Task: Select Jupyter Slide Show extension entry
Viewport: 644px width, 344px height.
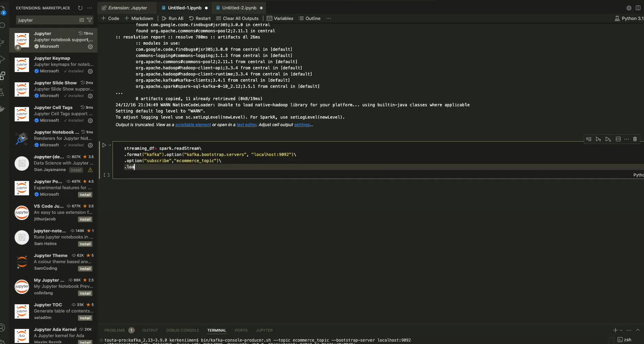Action: click(x=53, y=89)
